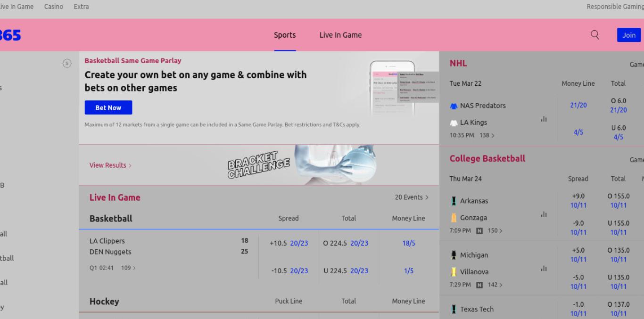Open Live In Game top menu link
Image resolution: width=644 pixels, height=319 pixels.
(x=17, y=7)
